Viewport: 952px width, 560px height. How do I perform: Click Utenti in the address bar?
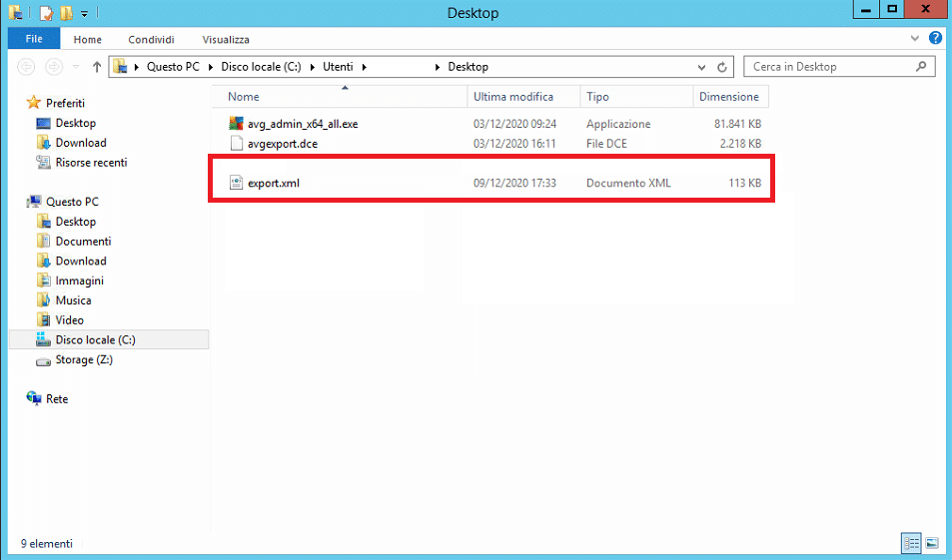coord(338,67)
